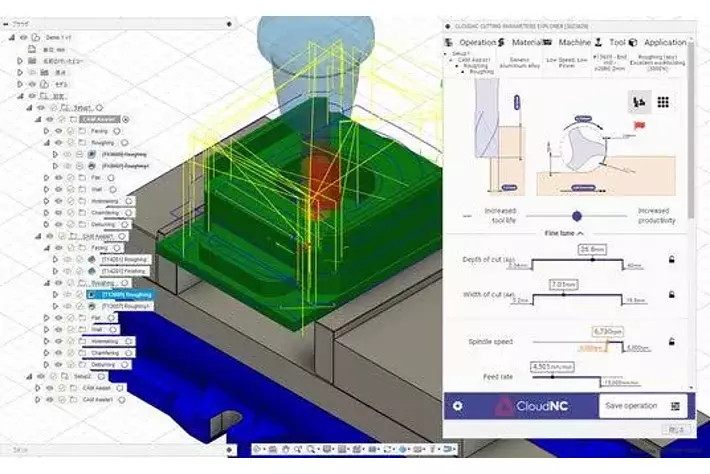Click the settings gear in CloudNC panel
The height and width of the screenshot is (474, 710).
click(458, 406)
